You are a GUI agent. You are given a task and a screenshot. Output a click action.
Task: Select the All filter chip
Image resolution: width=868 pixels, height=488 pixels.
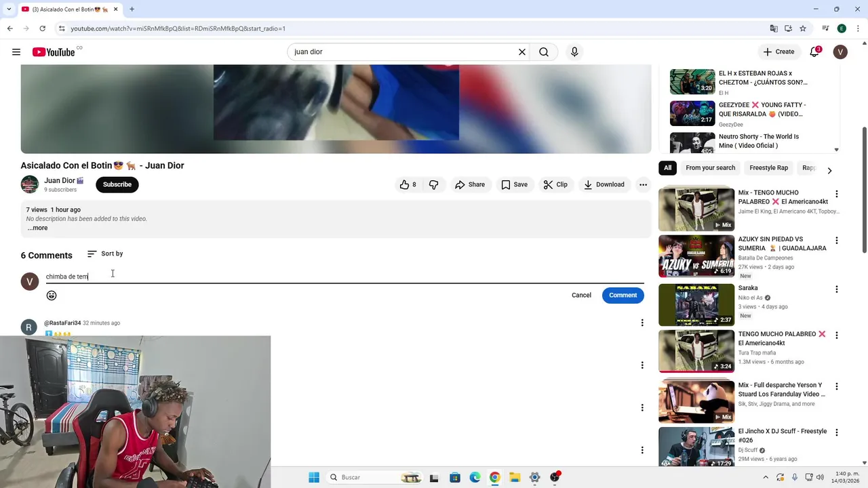pos(668,167)
